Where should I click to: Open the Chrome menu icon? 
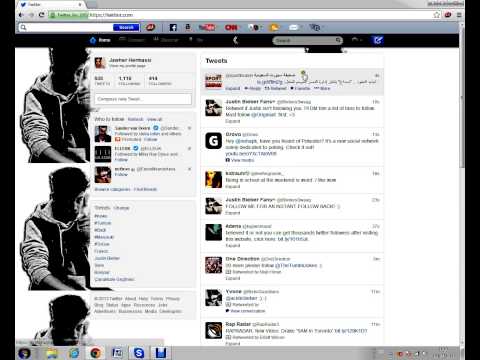(459, 15)
